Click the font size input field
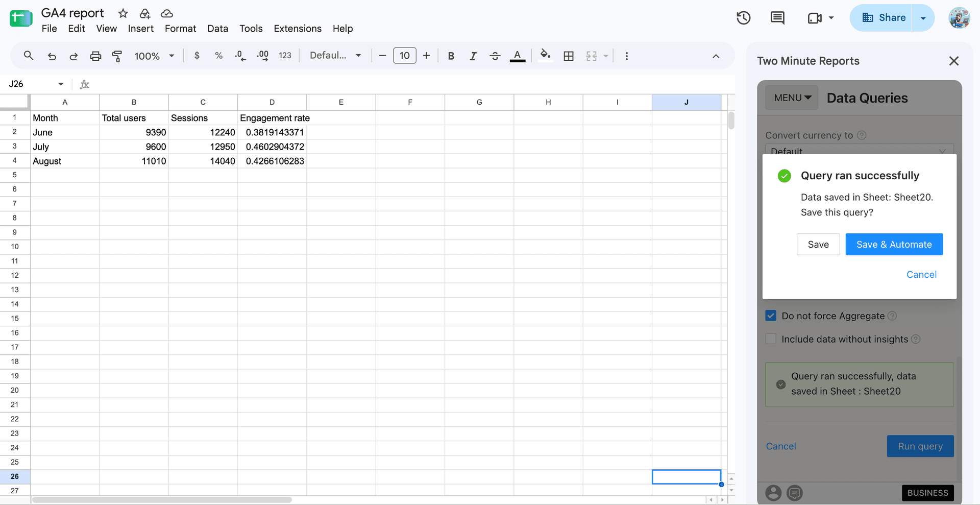Image resolution: width=980 pixels, height=505 pixels. pyautogui.click(x=404, y=56)
